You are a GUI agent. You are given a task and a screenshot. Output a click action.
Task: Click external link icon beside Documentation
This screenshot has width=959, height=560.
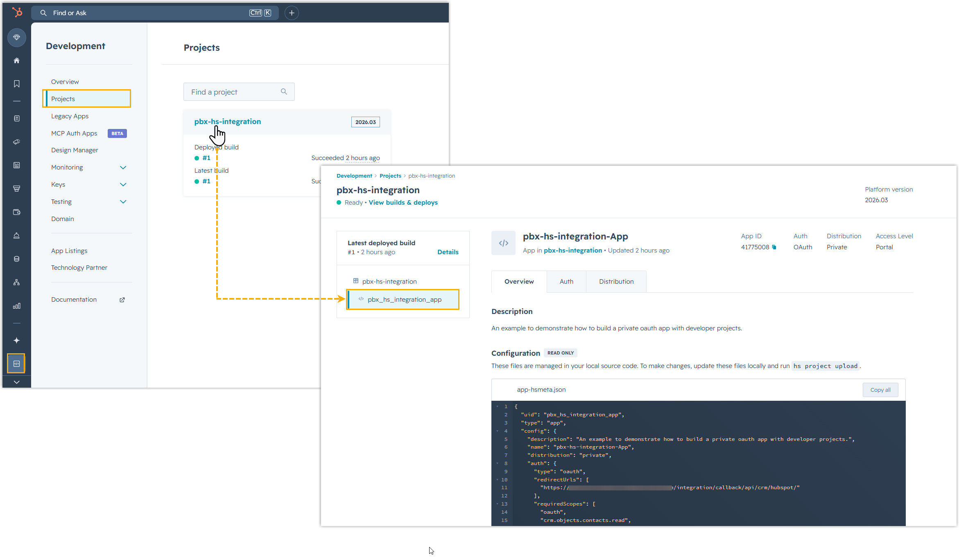pos(122,300)
